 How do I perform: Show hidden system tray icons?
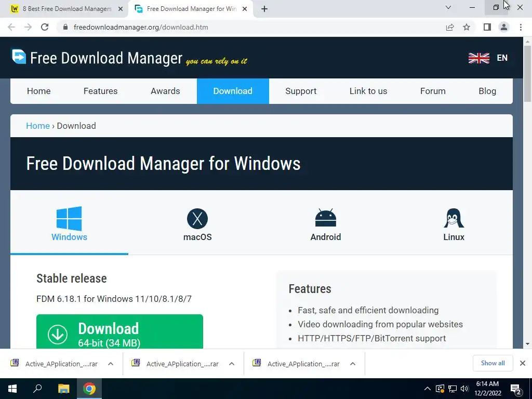pyautogui.click(x=428, y=389)
